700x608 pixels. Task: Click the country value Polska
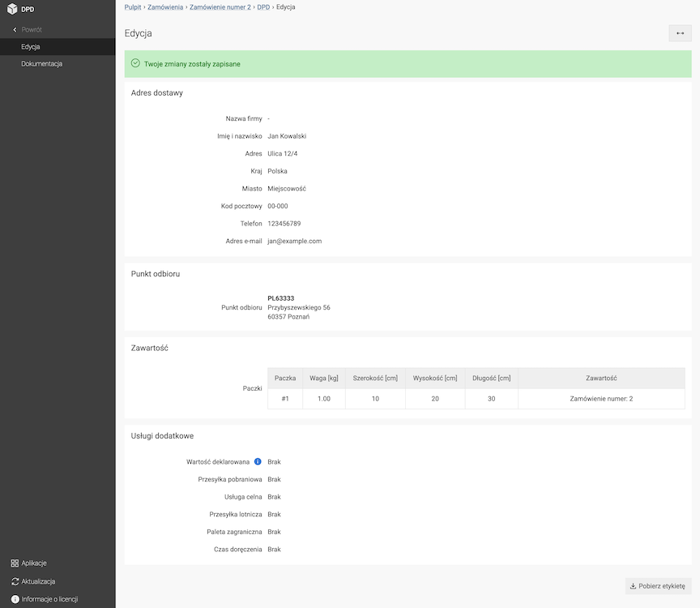pyautogui.click(x=277, y=171)
